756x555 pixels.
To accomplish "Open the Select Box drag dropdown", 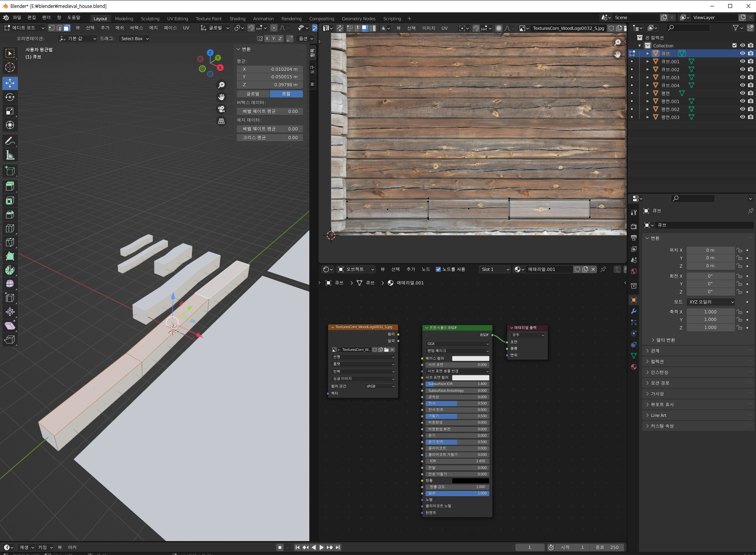I will pos(135,39).
